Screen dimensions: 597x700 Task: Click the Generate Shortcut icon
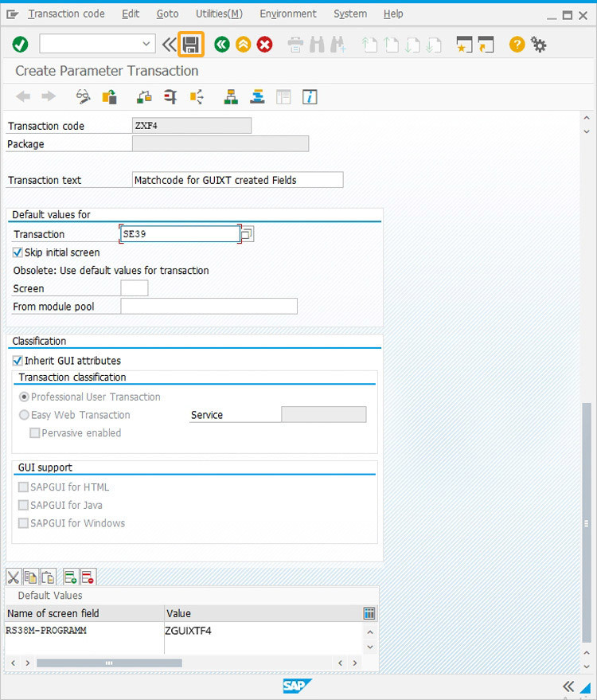pos(486,44)
